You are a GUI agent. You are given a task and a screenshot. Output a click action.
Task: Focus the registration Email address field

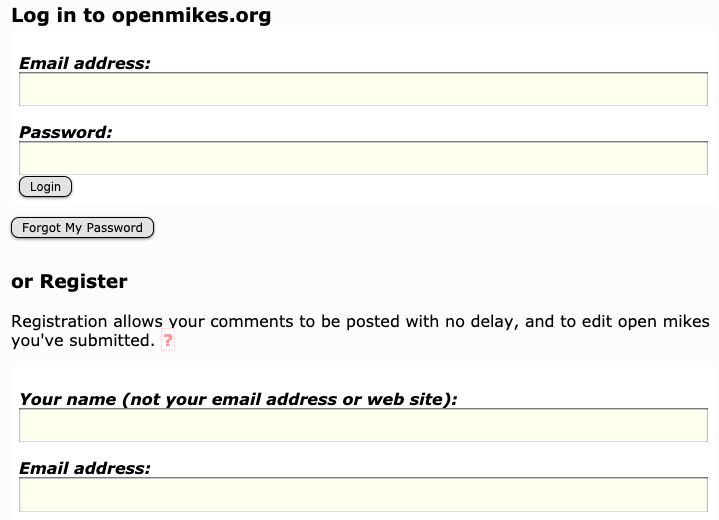[363, 494]
